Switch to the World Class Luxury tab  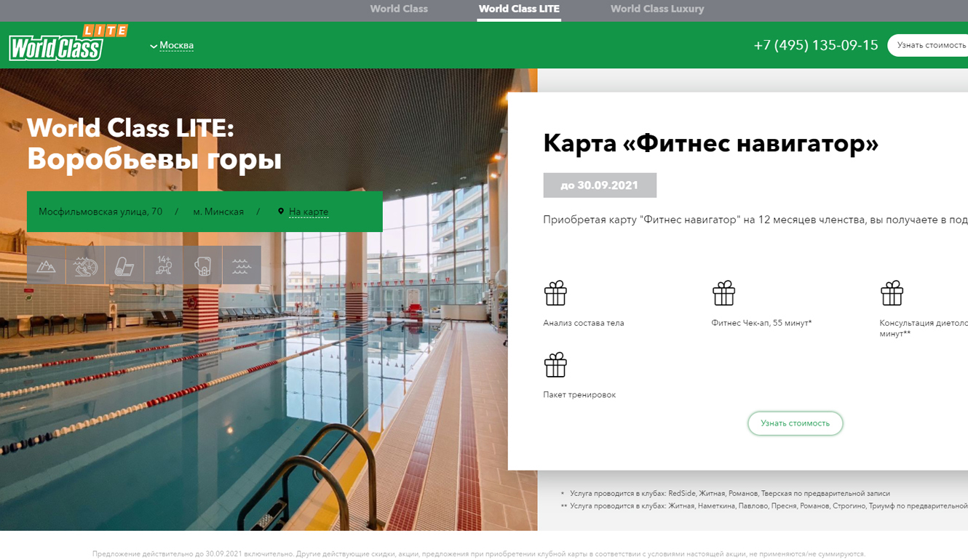tap(657, 9)
